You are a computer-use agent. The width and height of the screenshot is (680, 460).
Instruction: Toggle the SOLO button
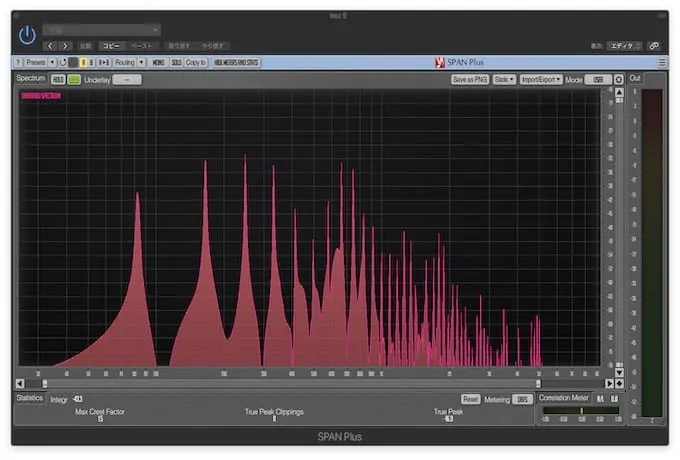pyautogui.click(x=177, y=62)
